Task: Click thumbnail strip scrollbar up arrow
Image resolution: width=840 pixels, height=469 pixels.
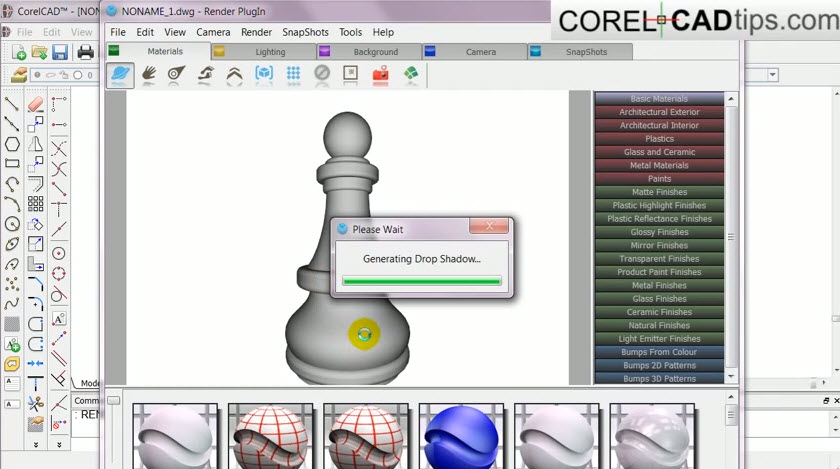Action: coord(731,397)
